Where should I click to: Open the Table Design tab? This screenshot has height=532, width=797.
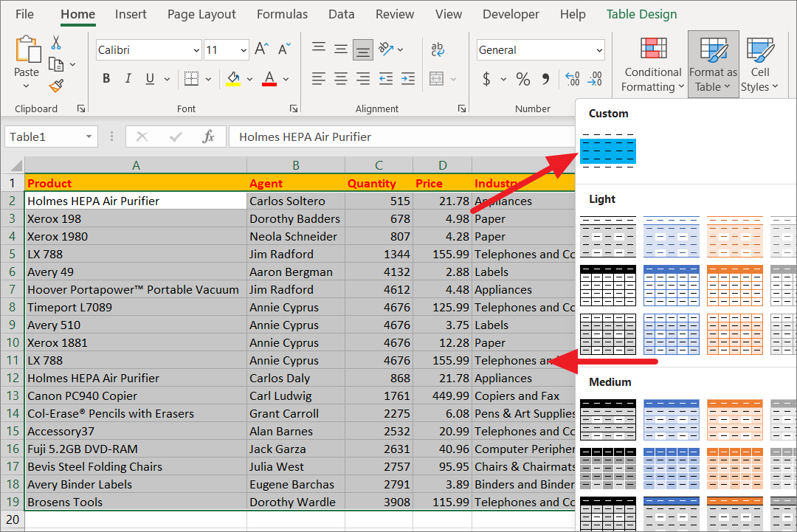pos(641,14)
